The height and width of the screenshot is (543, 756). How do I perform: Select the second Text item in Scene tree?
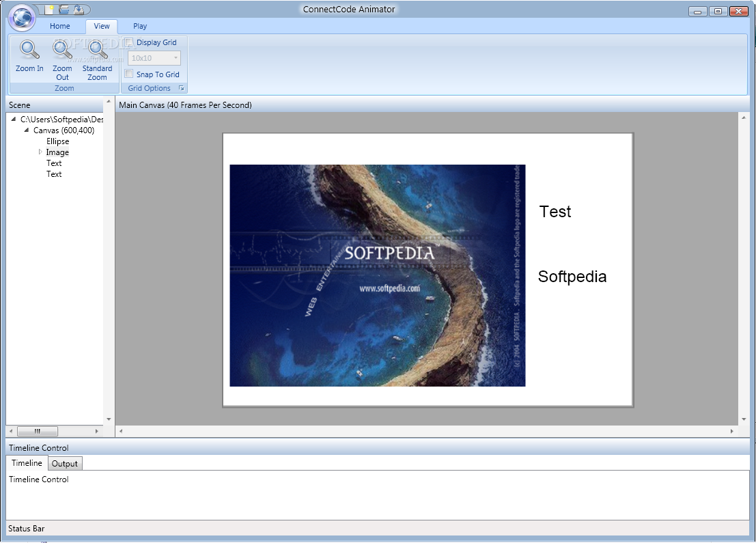pos(54,174)
